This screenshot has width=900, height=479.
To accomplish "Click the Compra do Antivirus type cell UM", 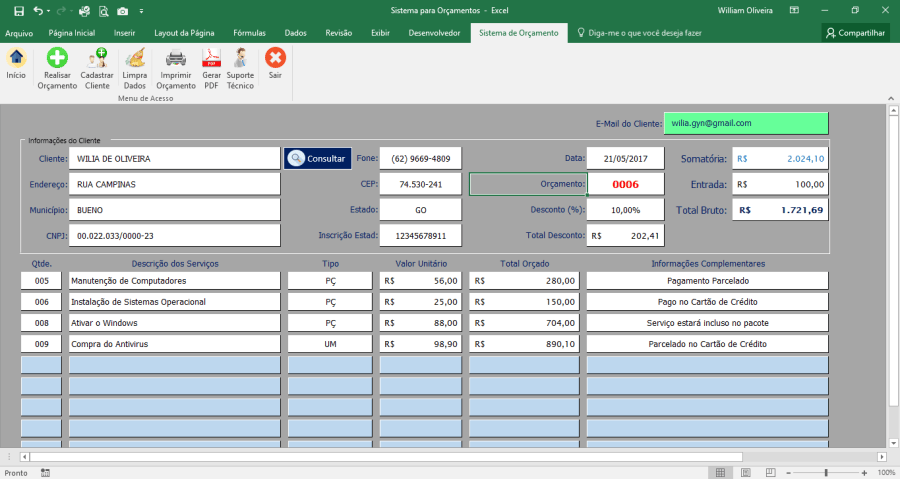I will click(x=330, y=344).
